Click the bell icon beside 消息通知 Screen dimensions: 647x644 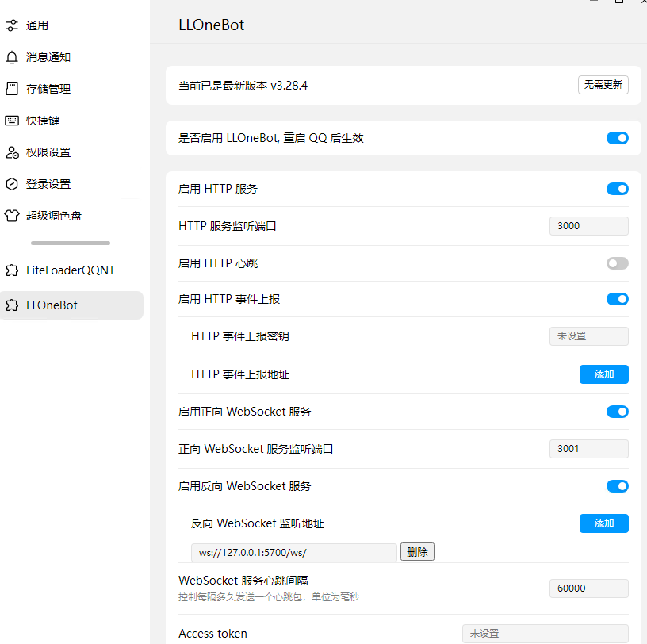click(x=12, y=57)
